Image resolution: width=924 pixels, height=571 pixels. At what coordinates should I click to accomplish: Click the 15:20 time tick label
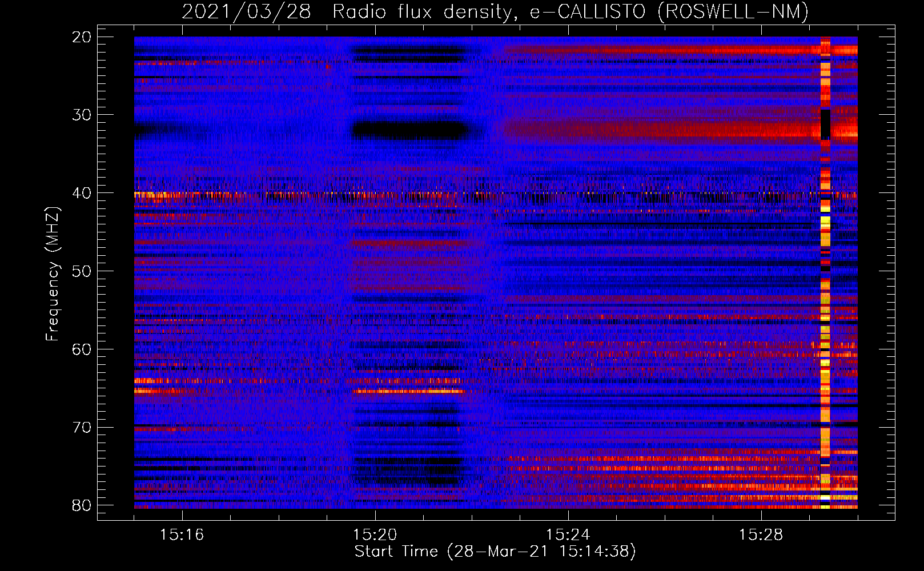click(375, 535)
